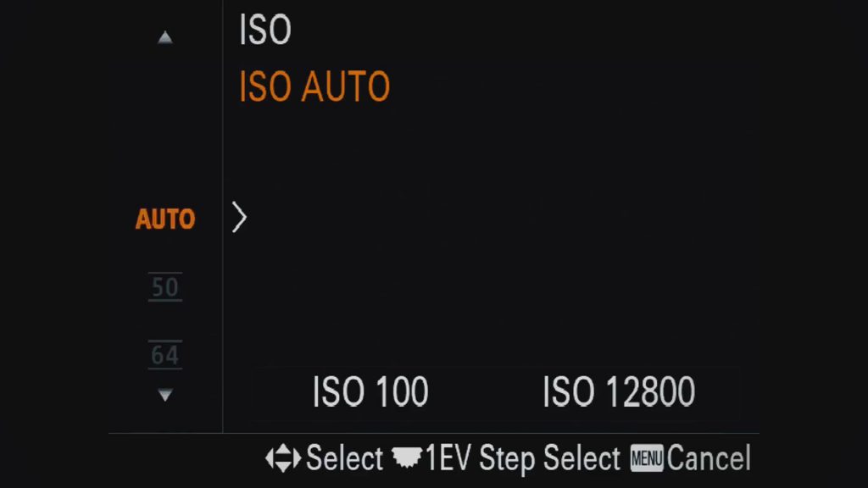Click the Step Select text in the hint bar

tap(549, 458)
